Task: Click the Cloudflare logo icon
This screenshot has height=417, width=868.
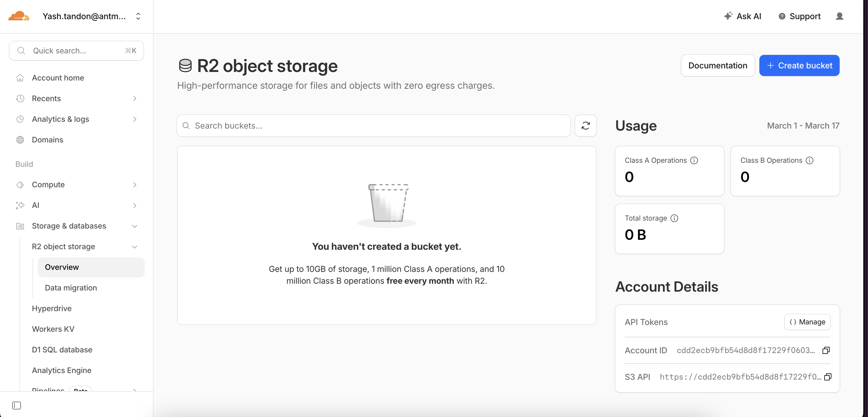Action: 19,16
